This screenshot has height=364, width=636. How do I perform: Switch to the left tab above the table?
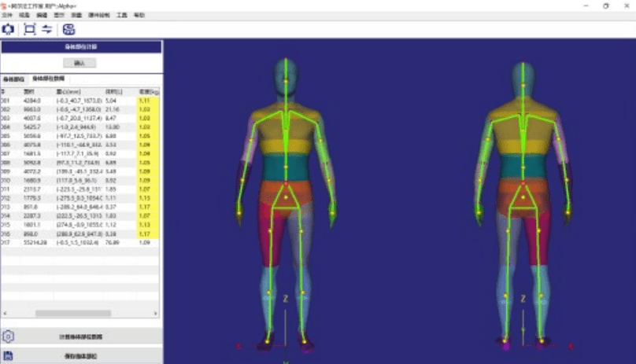tap(14, 79)
